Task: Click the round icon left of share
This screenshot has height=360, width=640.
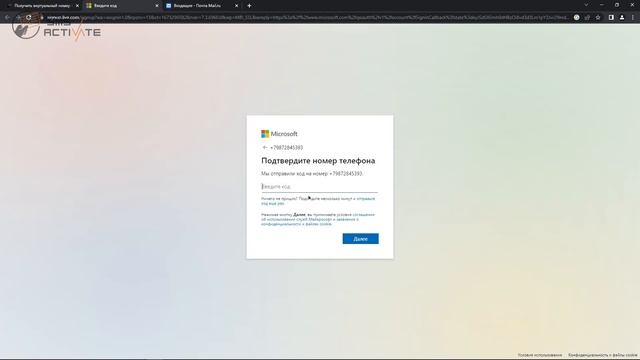Action: coord(576,18)
